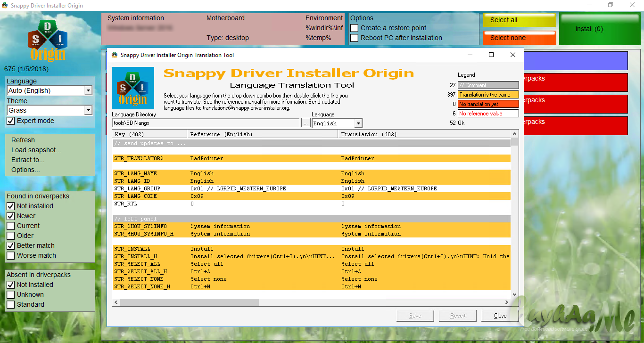Click the browse button beside Language Directory

(x=305, y=123)
